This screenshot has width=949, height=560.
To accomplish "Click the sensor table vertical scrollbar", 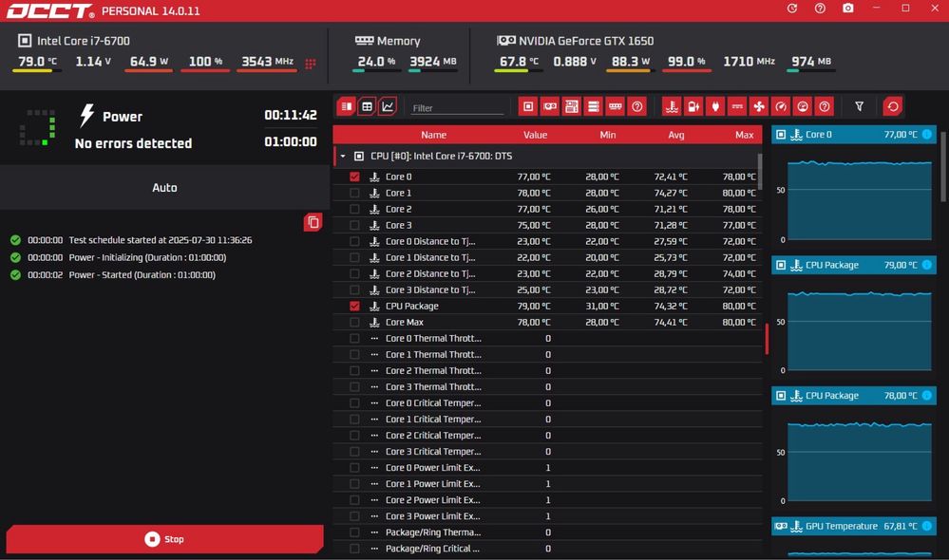I will tap(760, 172).
